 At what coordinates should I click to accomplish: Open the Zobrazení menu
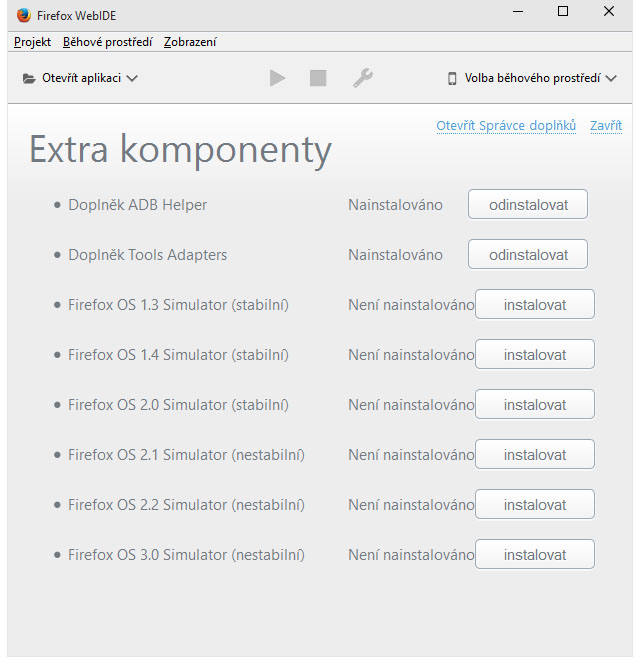(x=190, y=42)
